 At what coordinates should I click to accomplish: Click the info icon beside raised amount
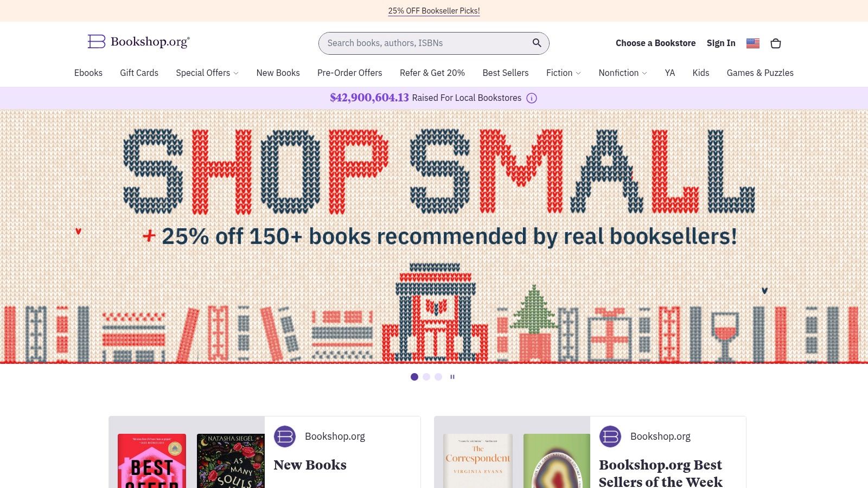point(532,98)
